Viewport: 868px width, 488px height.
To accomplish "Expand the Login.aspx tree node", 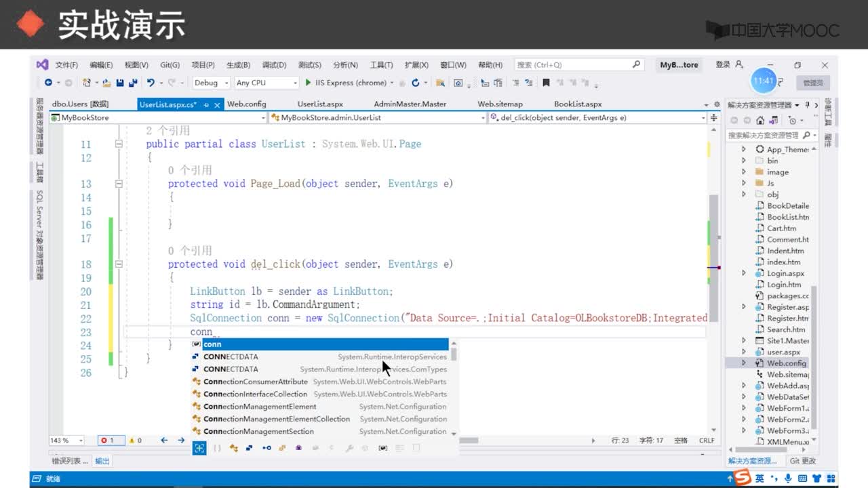I will (x=744, y=273).
